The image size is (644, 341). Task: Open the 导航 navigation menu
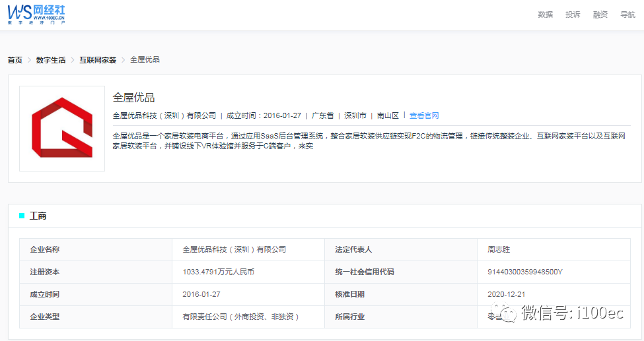click(x=627, y=15)
